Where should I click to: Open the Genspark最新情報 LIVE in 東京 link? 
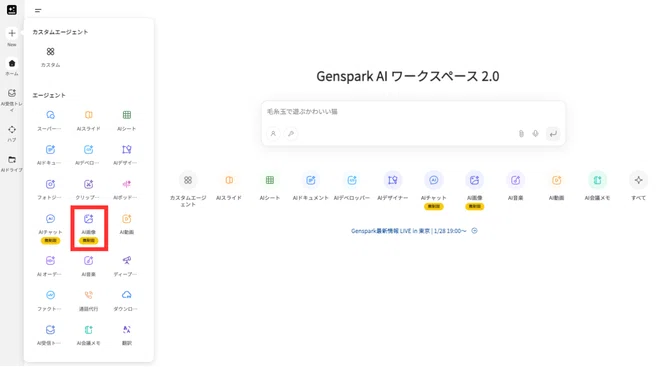tap(409, 231)
